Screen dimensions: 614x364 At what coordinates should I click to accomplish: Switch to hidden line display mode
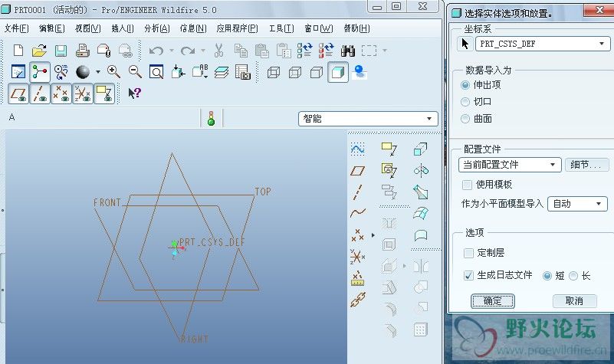295,72
